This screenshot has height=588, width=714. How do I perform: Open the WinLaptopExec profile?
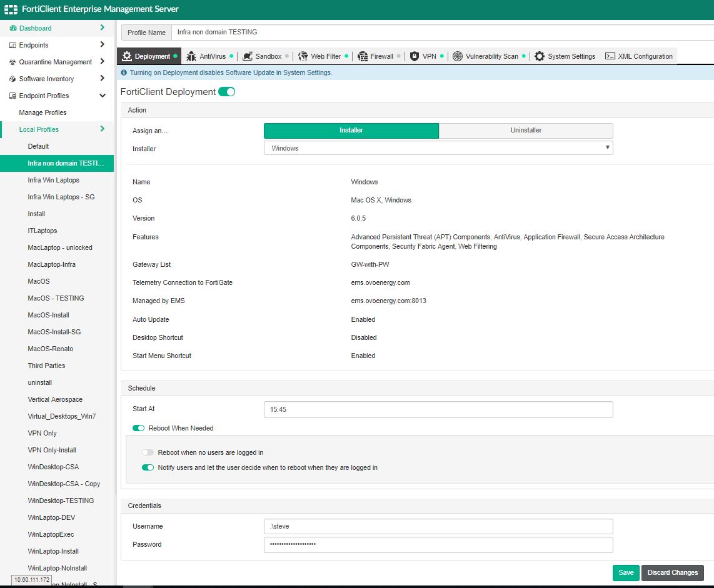(x=51, y=534)
